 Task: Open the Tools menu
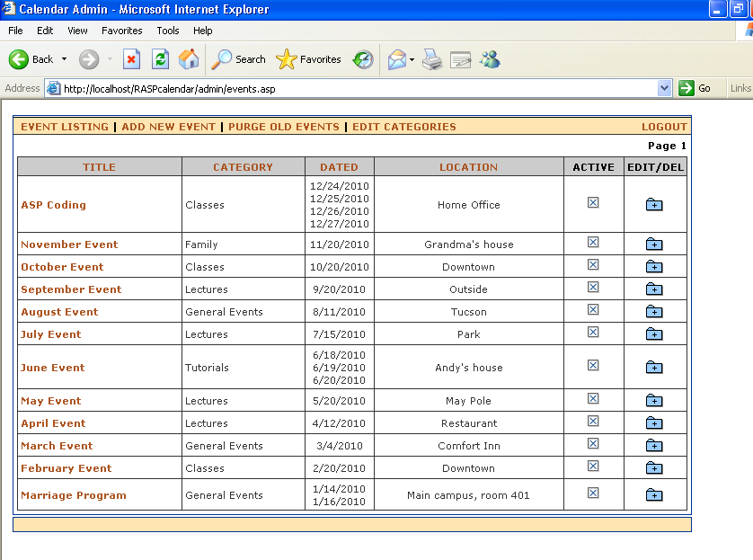coord(168,31)
